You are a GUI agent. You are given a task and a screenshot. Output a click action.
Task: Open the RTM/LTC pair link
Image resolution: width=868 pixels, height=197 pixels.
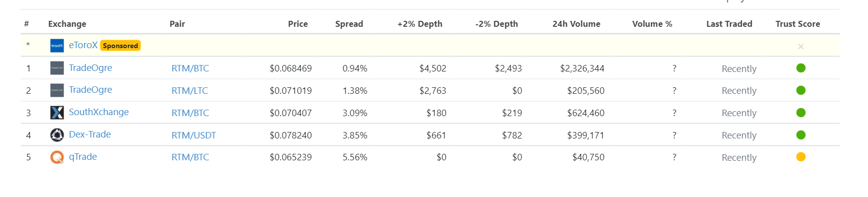(190, 91)
